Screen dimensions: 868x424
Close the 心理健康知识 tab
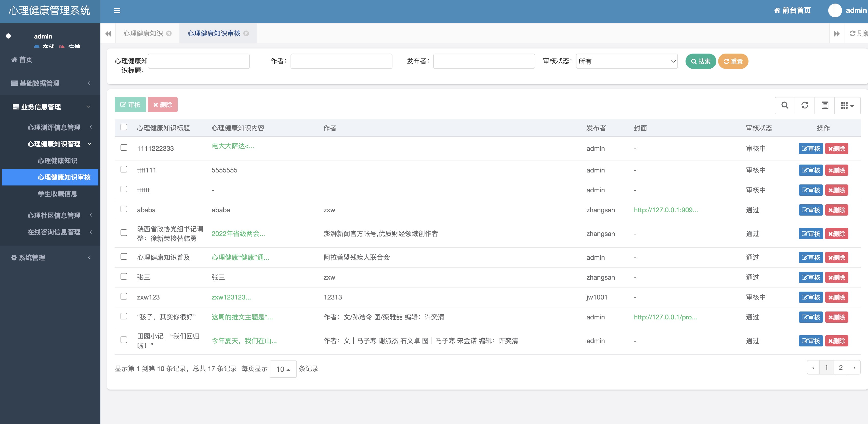169,33
